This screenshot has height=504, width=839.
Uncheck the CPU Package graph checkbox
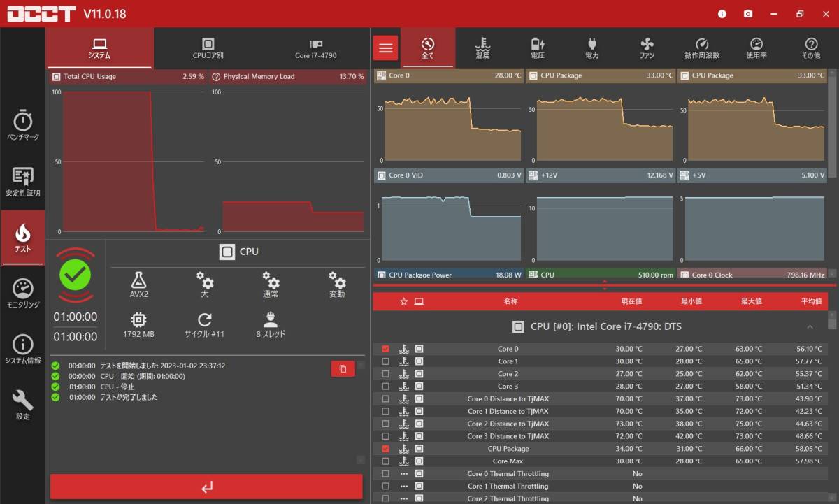[x=385, y=449]
